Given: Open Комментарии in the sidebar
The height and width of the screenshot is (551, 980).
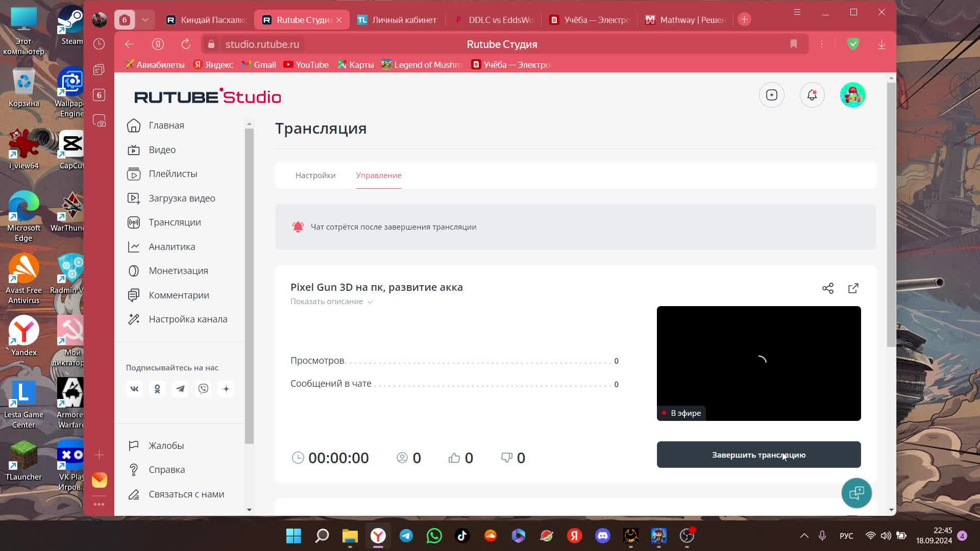Looking at the screenshot, I should tap(179, 295).
